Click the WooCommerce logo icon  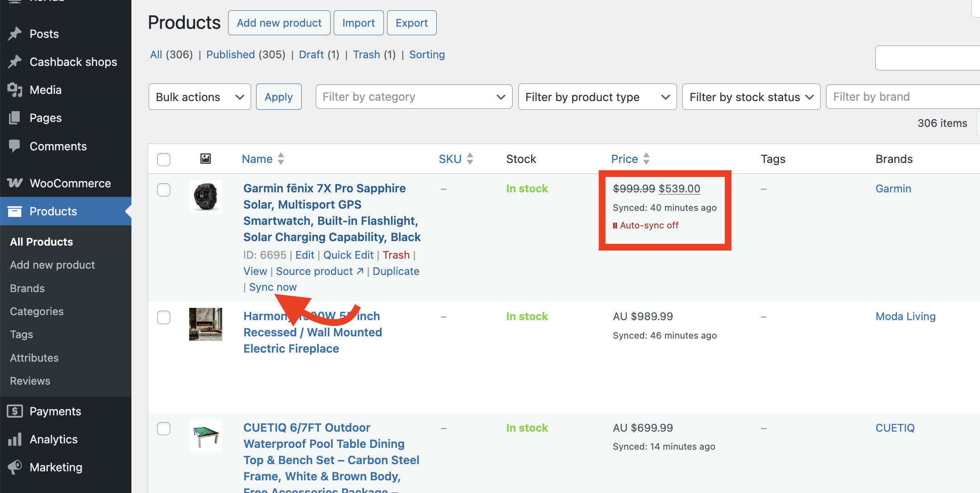15,183
